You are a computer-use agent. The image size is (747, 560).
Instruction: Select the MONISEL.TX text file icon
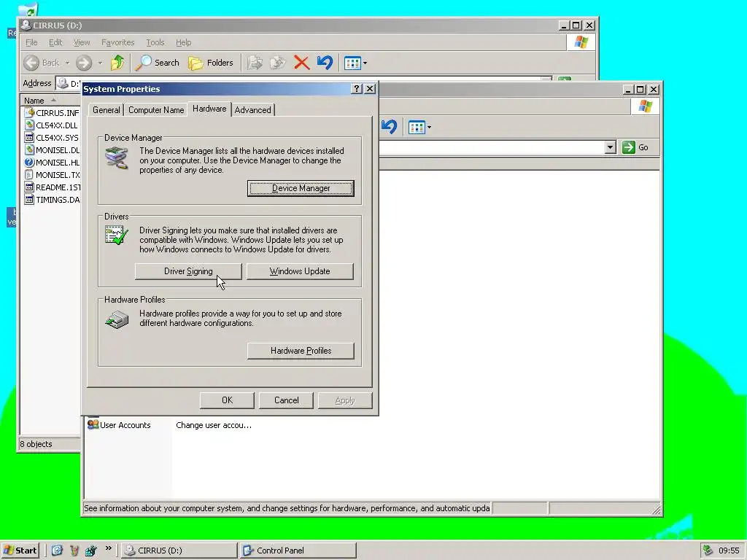click(x=29, y=174)
